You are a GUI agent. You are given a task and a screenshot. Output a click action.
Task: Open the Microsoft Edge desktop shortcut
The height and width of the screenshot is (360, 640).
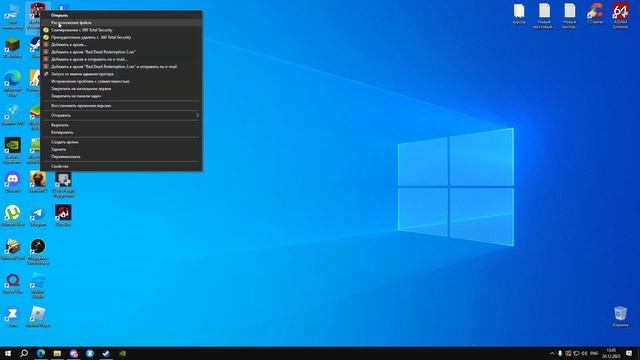click(x=13, y=83)
